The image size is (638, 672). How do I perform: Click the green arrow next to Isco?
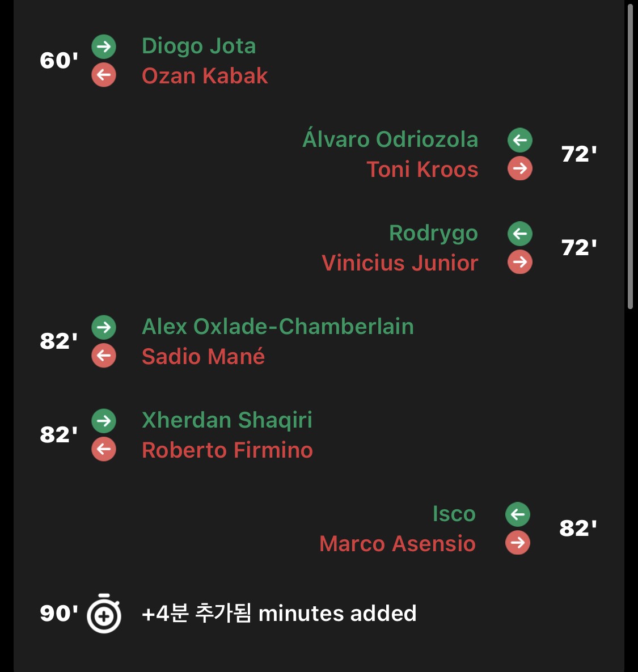click(518, 514)
